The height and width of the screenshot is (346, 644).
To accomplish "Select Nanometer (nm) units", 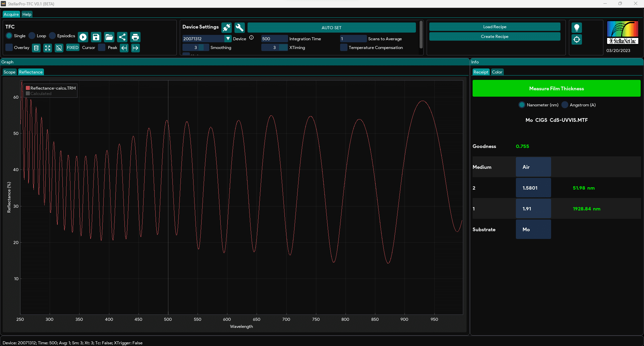I will 522,105.
